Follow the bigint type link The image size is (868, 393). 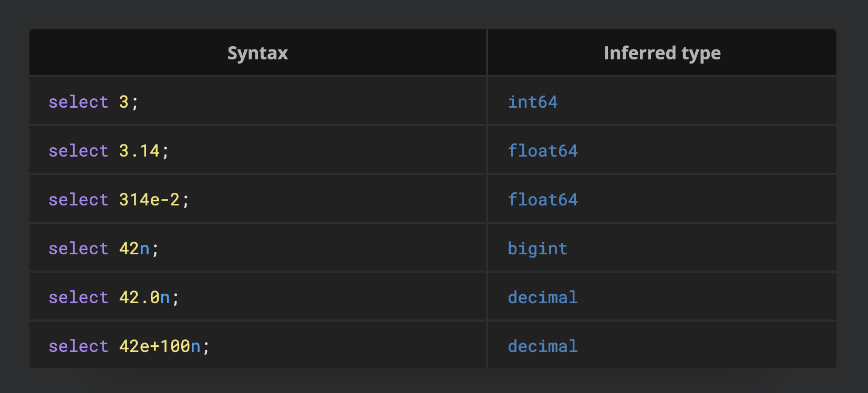tap(537, 249)
